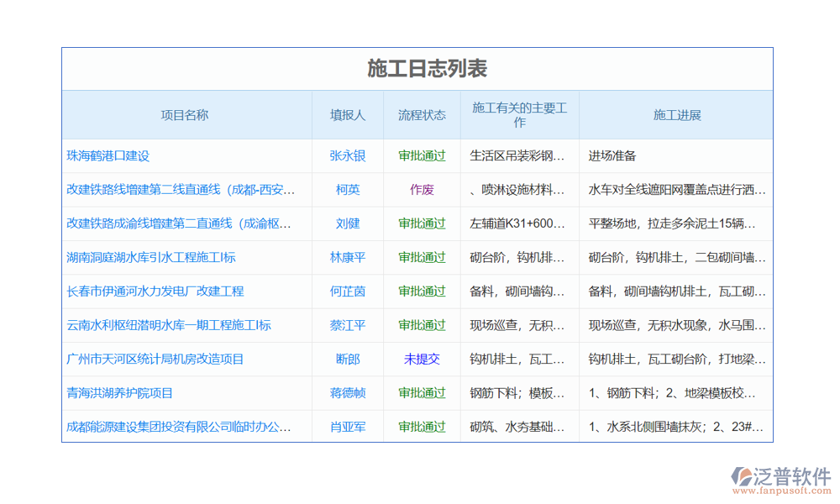Click reporter name 肖亚军
This screenshot has width=840, height=504.
pyautogui.click(x=348, y=427)
